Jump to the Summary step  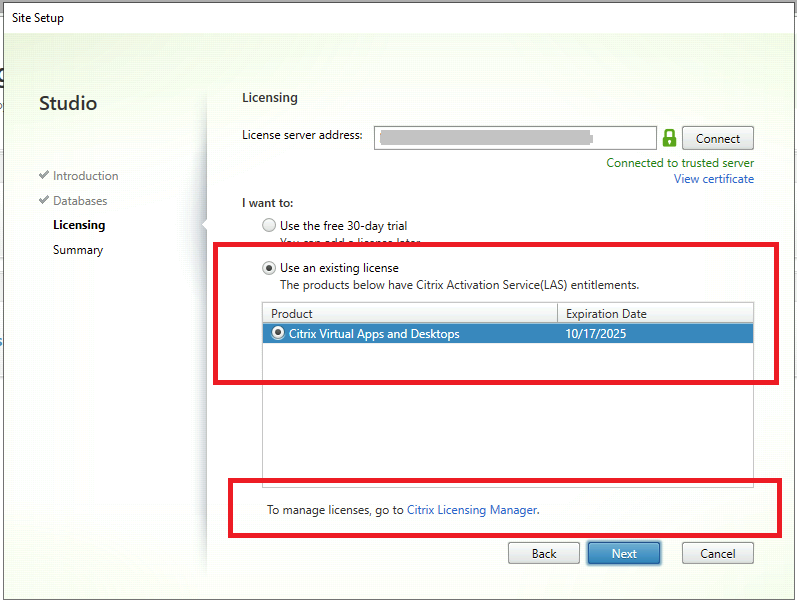(x=78, y=250)
